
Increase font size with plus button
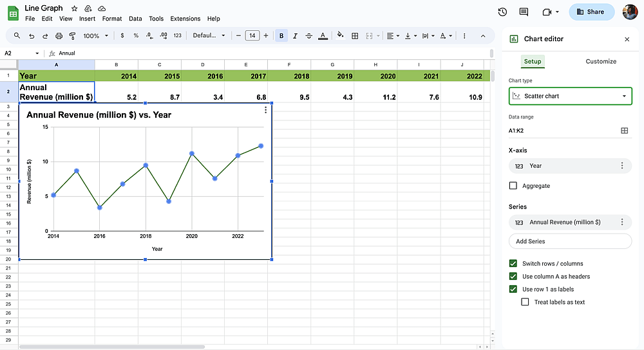[266, 35]
